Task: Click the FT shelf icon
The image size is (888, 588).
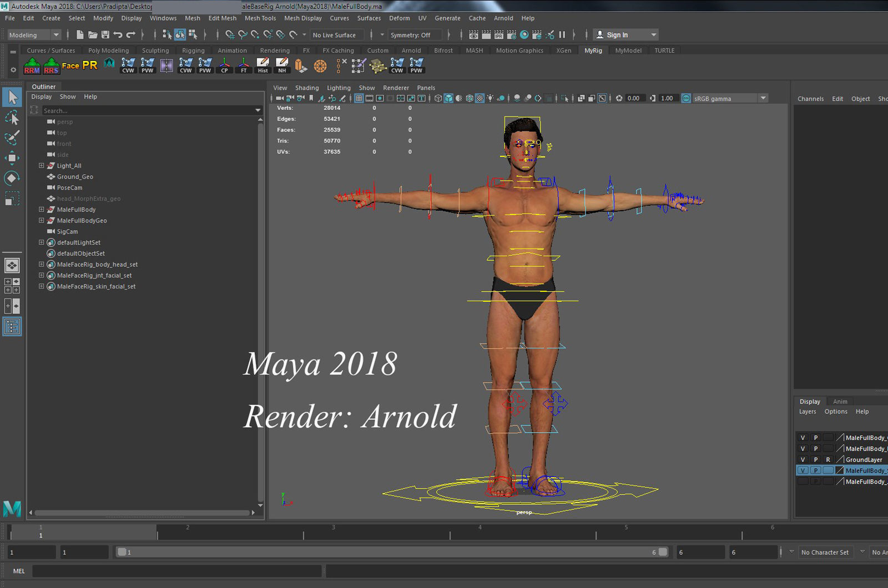Action: 244,66
